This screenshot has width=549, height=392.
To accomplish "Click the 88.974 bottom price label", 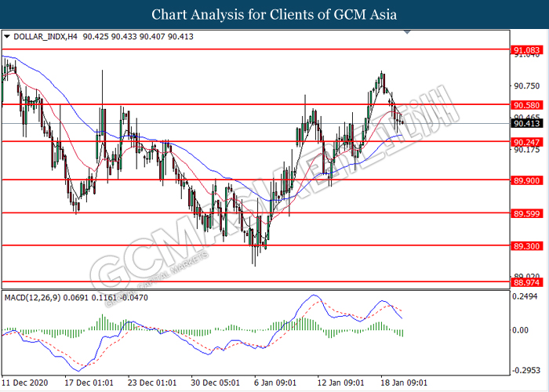I will tap(525, 281).
